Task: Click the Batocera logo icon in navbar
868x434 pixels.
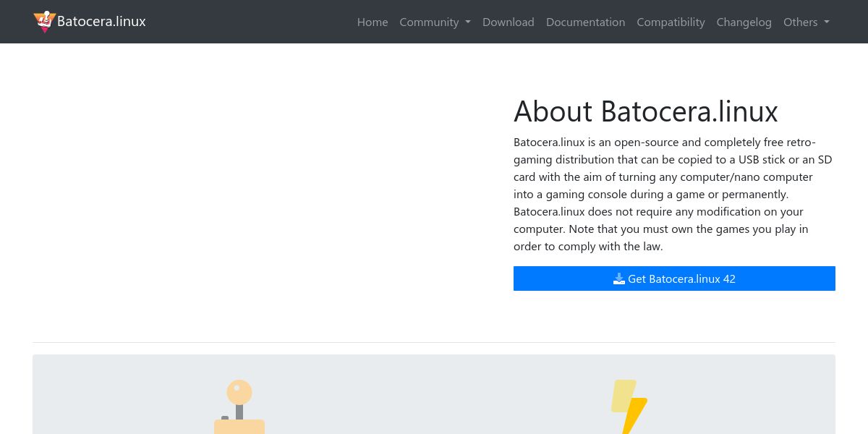Action: [45, 22]
